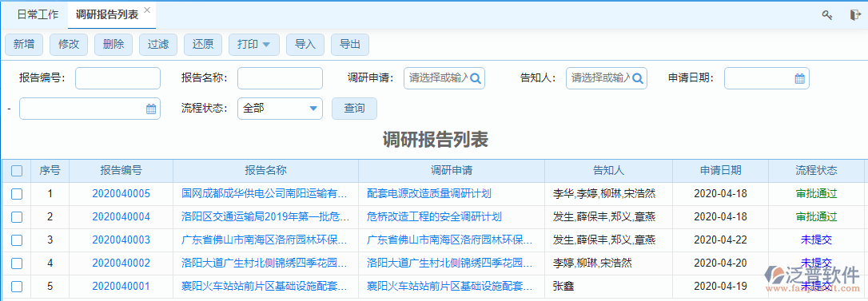Click 审批通过 status in row 1
The width and height of the screenshot is (868, 301).
click(816, 194)
